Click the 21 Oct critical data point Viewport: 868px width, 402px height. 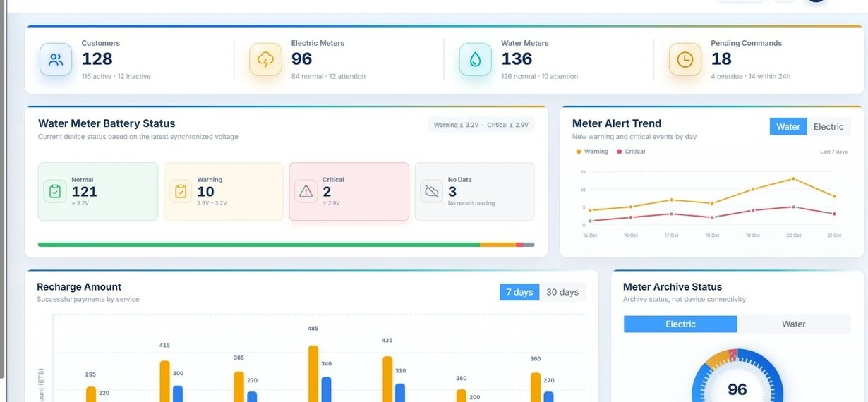point(834,214)
